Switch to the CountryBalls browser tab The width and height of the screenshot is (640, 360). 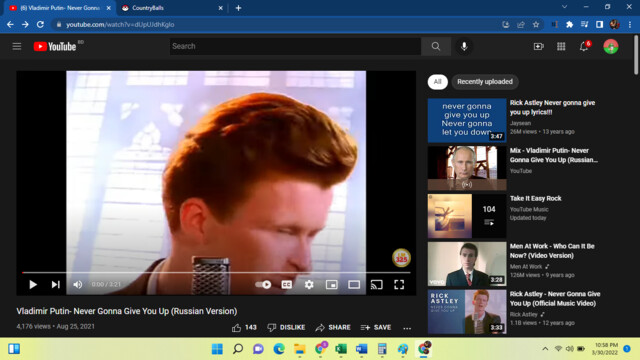171,8
